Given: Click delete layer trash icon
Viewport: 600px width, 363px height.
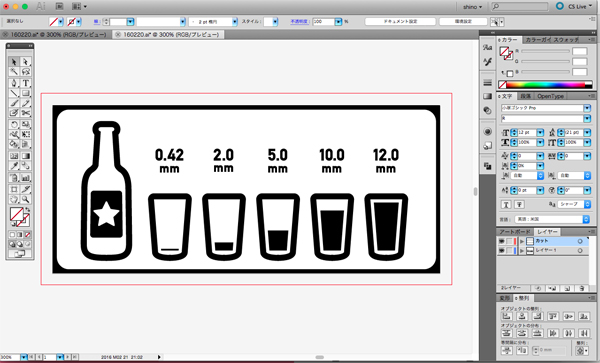Looking at the screenshot, I should (x=582, y=288).
